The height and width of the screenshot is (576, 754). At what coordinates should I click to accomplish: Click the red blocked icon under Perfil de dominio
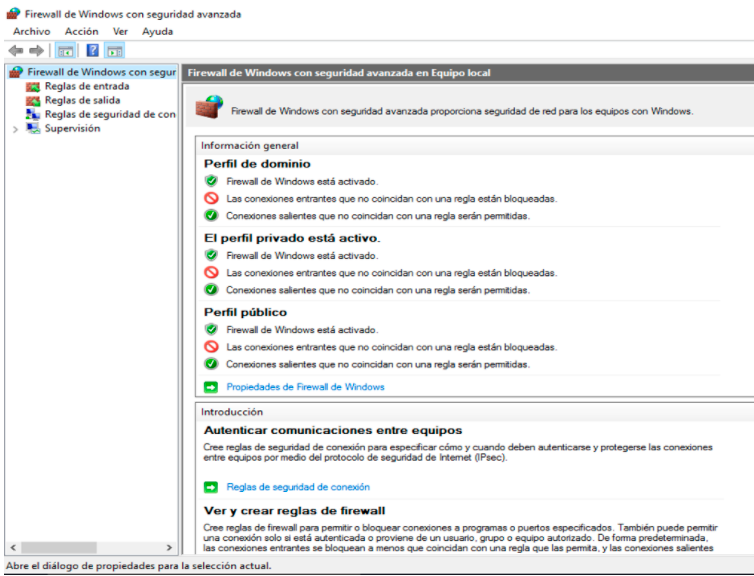(x=211, y=198)
